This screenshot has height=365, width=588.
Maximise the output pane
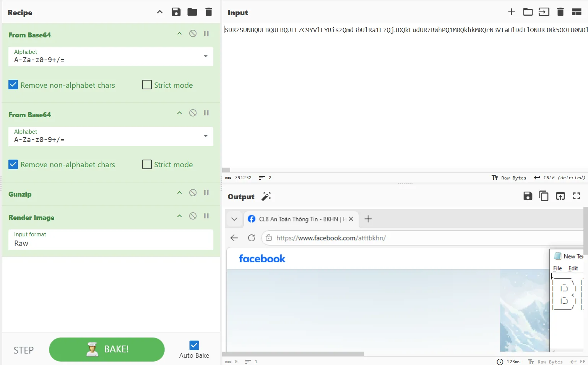point(577,196)
